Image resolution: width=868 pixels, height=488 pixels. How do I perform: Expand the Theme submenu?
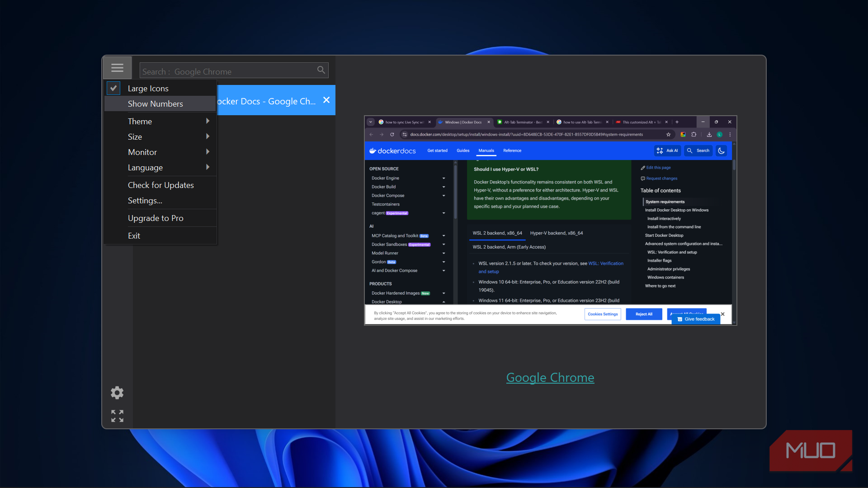160,121
